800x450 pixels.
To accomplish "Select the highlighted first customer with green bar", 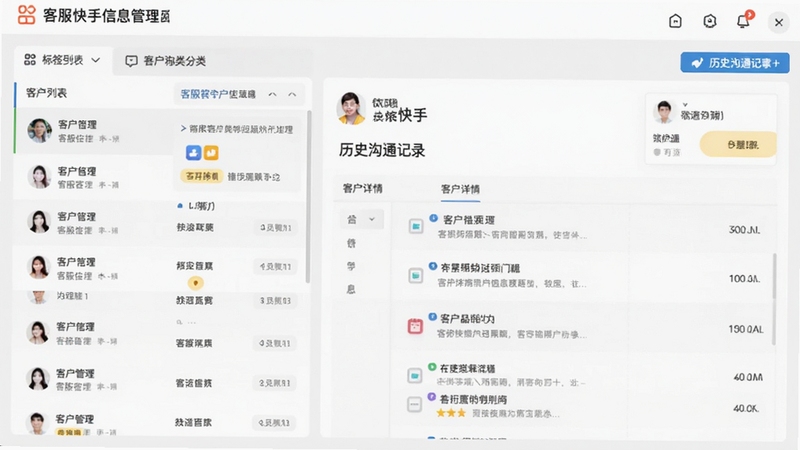I will [94, 131].
